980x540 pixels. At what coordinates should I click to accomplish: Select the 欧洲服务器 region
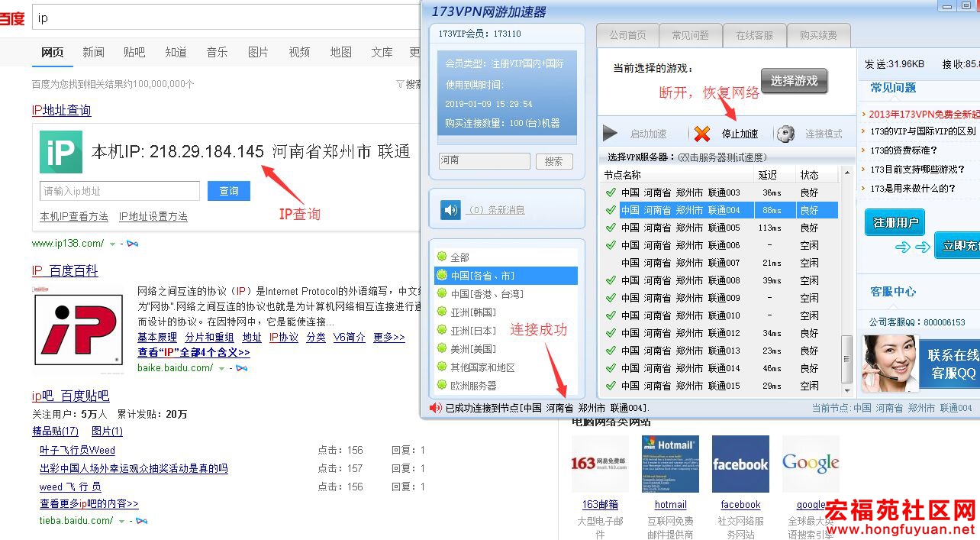[x=506, y=386]
